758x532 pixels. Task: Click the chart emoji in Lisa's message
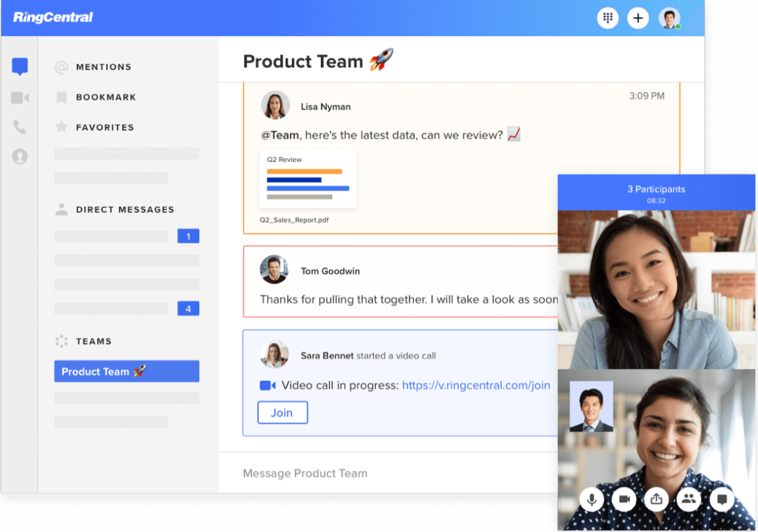(x=514, y=135)
